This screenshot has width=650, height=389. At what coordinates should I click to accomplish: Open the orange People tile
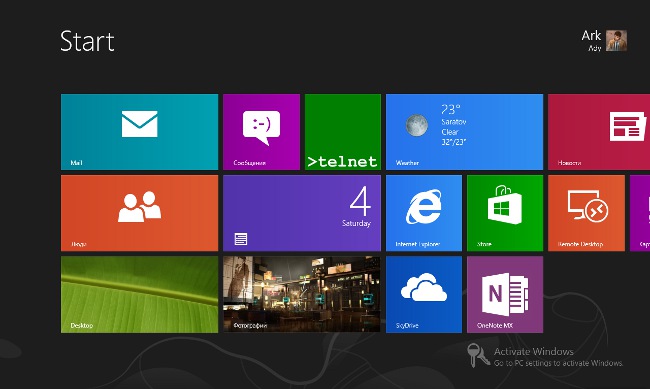[x=139, y=213]
